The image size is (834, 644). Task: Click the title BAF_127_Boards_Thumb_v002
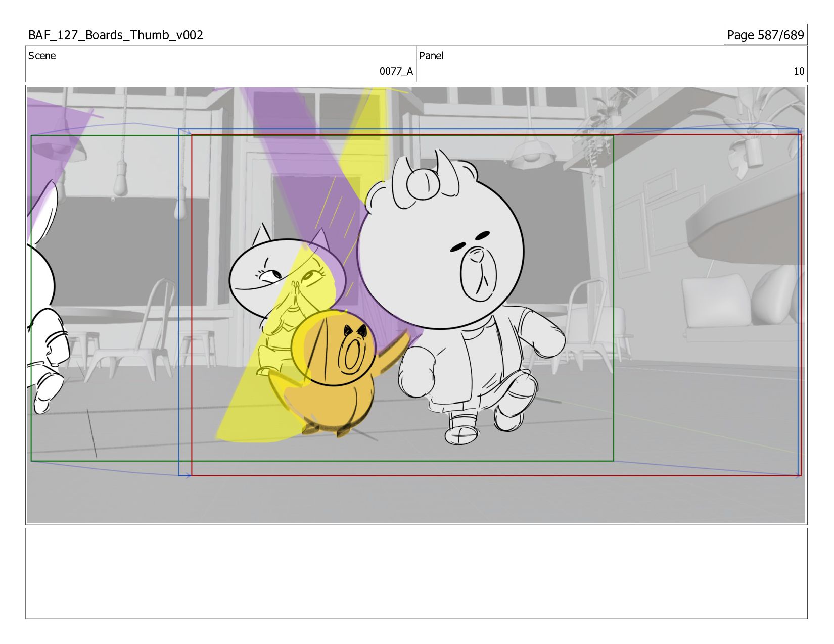tap(116, 35)
